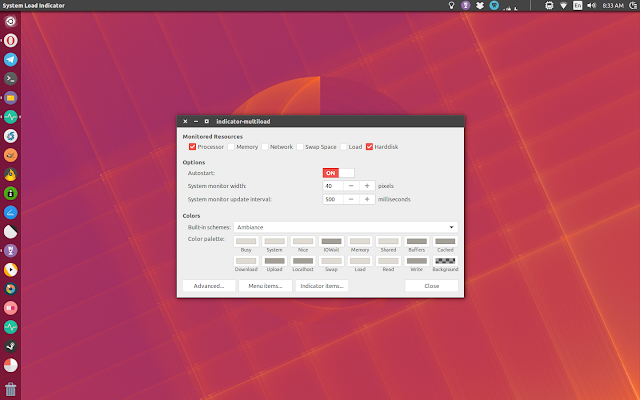Click the monitor width value field
The width and height of the screenshot is (640, 400).
333,186
